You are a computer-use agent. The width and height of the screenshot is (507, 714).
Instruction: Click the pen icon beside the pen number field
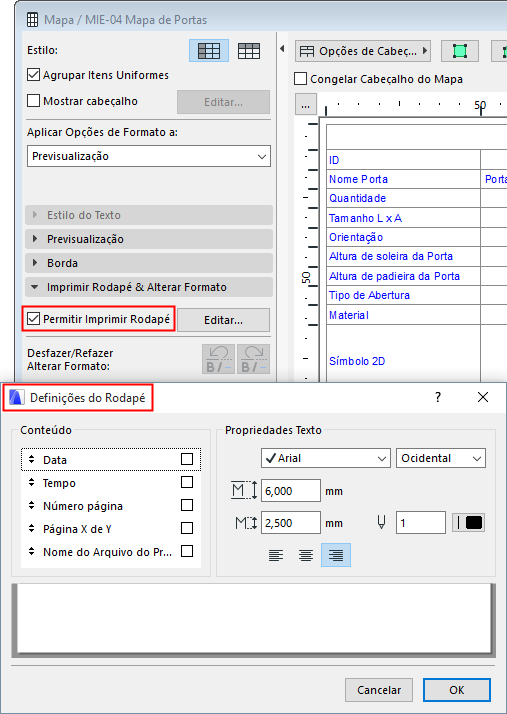pos(381,523)
